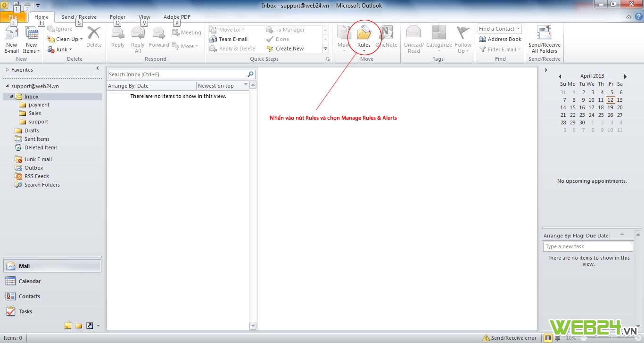Click the Send/Receive error status
Image resolution: width=644 pixels, height=343 pixels.
(510, 338)
